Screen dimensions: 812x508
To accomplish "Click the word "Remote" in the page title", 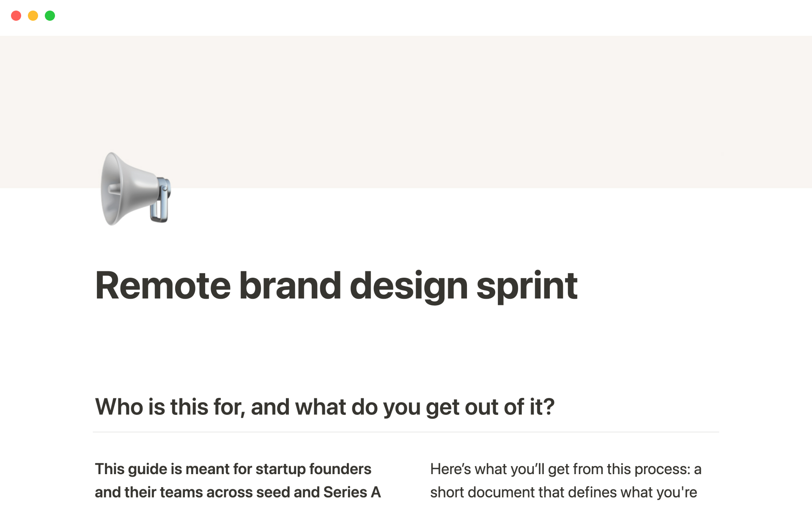I will click(163, 286).
